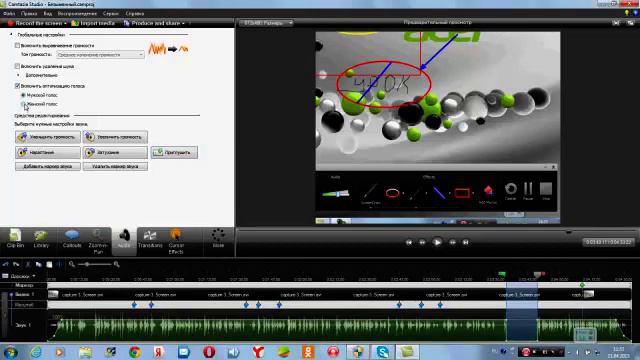
Task: Open Skype from the taskbar
Action: tap(382, 352)
